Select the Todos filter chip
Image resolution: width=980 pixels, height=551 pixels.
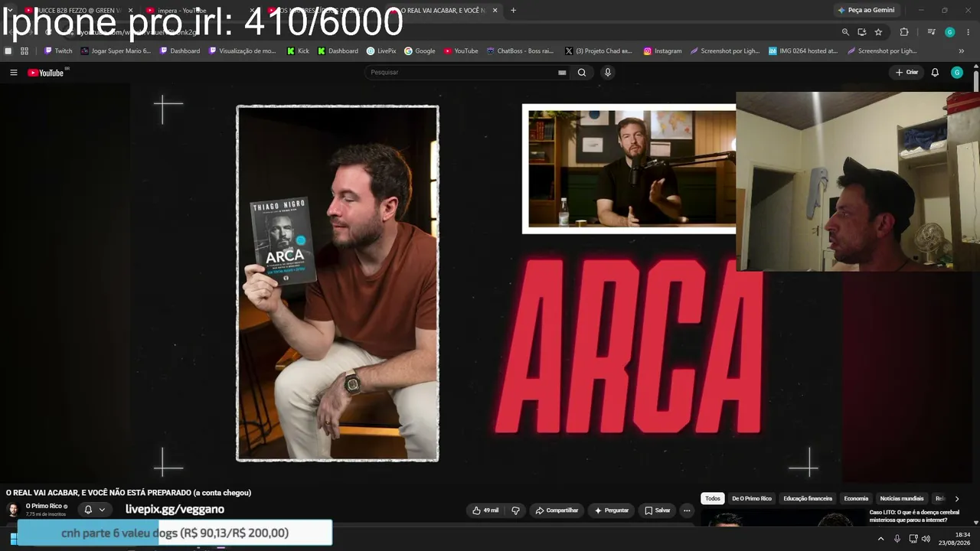(713, 499)
